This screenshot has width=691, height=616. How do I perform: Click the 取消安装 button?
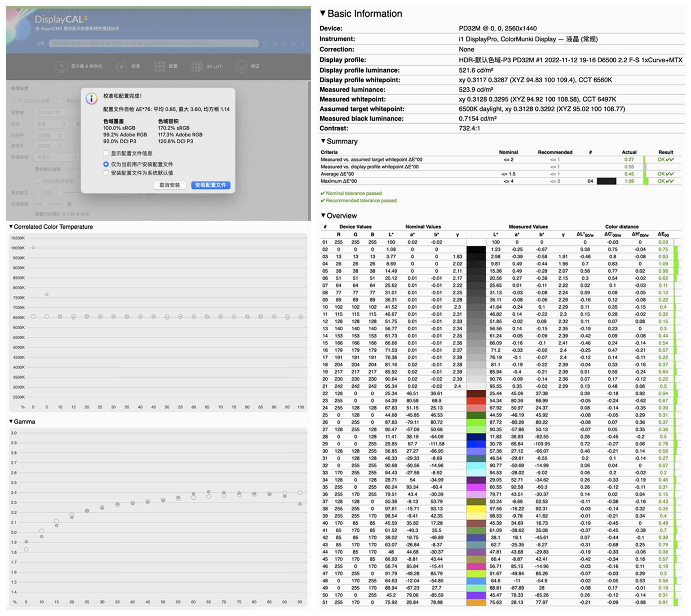pos(169,185)
